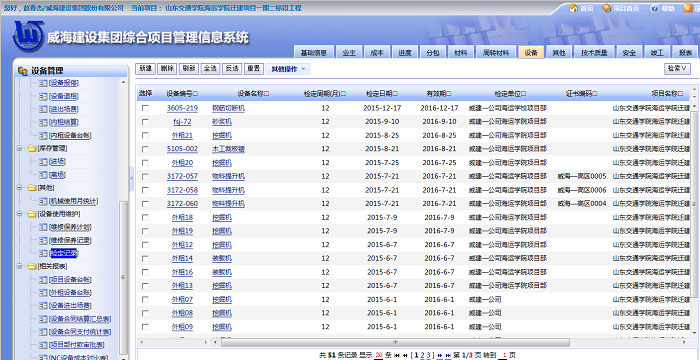Click the 删除 button
This screenshot has height=360, width=700.
pos(167,69)
